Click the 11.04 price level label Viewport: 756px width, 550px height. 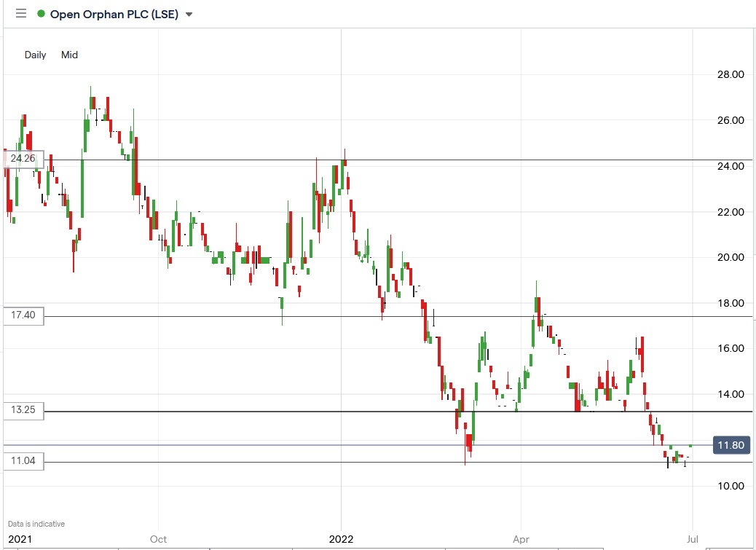24,460
